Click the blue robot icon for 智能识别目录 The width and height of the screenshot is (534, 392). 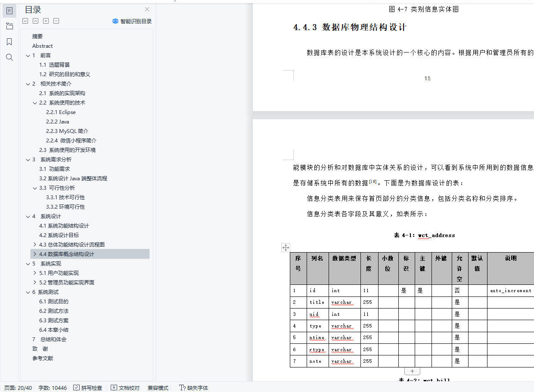pyautogui.click(x=115, y=21)
